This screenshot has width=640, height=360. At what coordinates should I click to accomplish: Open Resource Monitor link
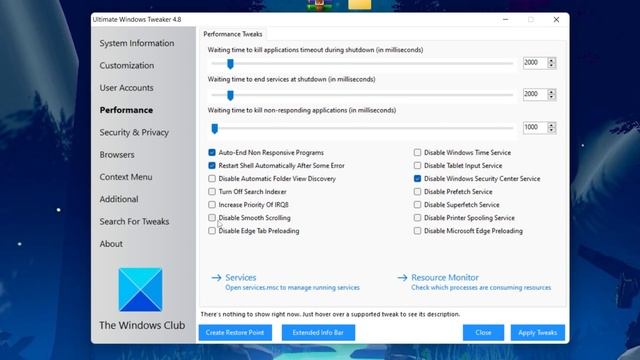(x=445, y=278)
